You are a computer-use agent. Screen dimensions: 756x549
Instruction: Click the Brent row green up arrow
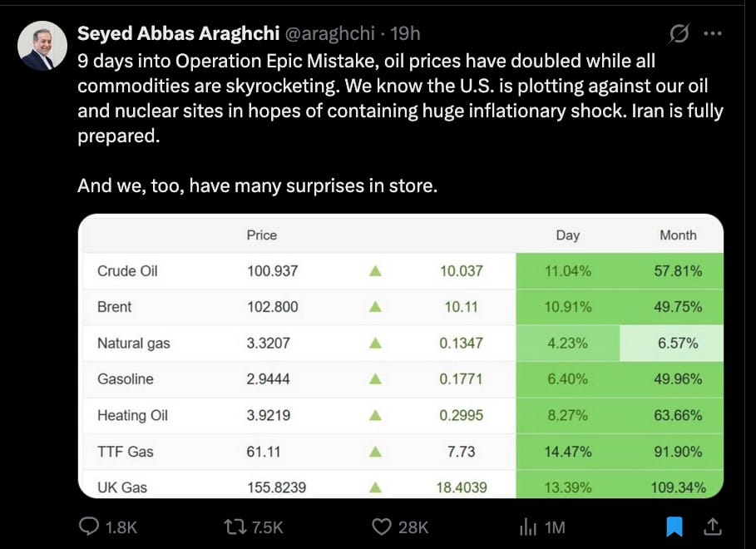(375, 307)
